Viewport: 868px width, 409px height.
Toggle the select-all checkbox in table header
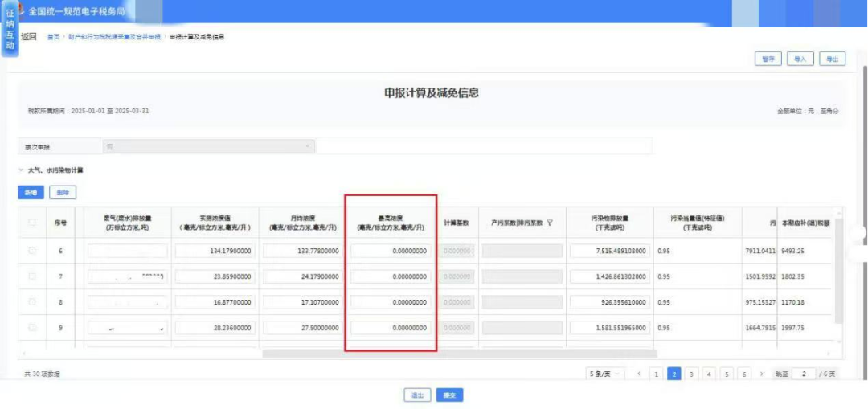coord(32,223)
